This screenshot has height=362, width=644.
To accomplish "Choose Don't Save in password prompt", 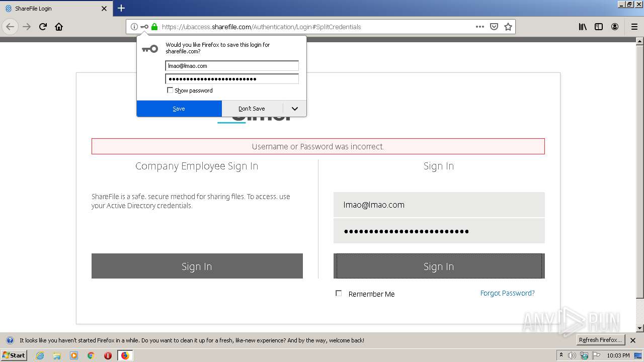I will pos(252,109).
